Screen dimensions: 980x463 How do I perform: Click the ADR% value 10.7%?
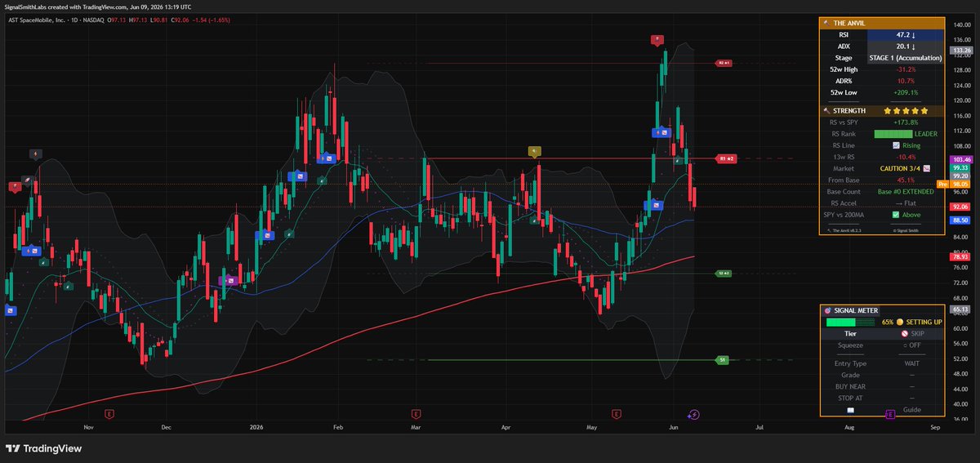click(x=905, y=81)
